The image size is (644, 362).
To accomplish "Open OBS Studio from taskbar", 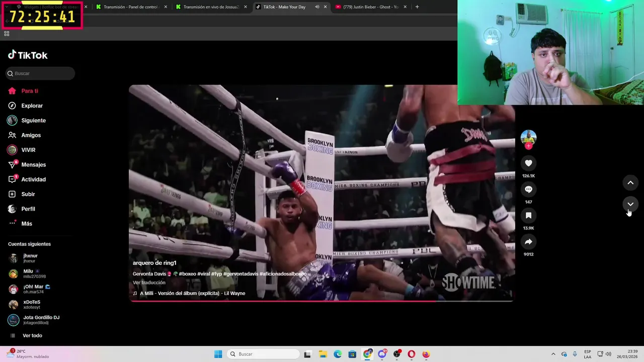I will pyautogui.click(x=397, y=354).
